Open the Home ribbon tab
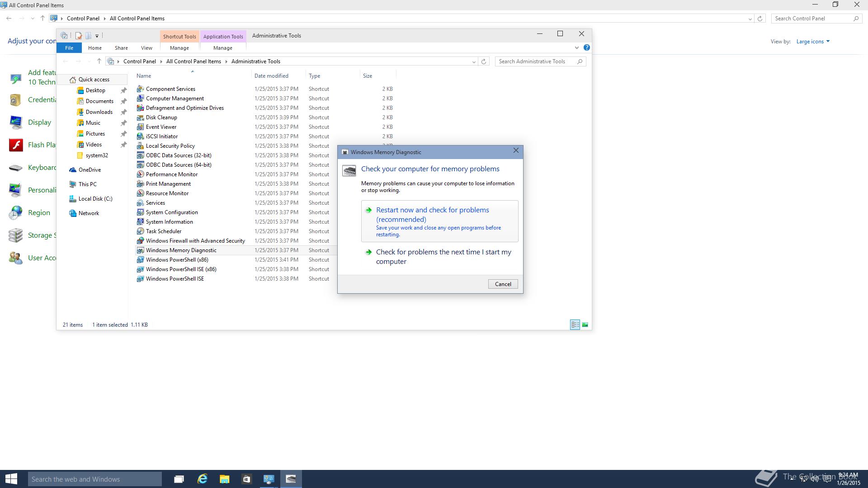The image size is (868, 488). [94, 48]
